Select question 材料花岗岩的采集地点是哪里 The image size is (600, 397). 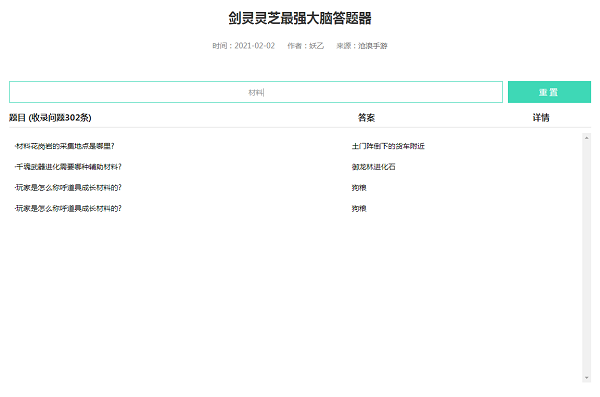pos(64,146)
